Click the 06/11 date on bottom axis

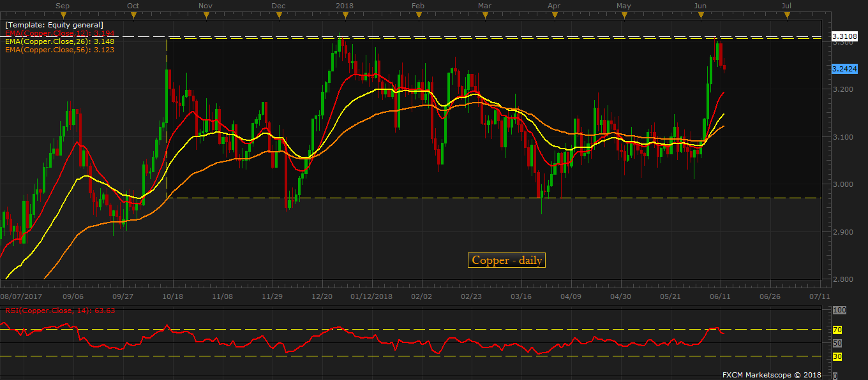click(721, 296)
